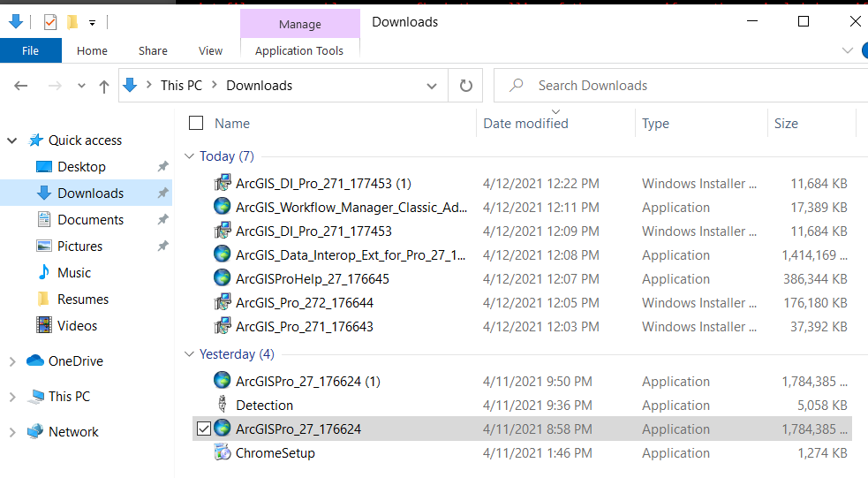Image resolution: width=868 pixels, height=478 pixels.
Task: Expand the ribbon with the chevron
Action: pyautogui.click(x=847, y=51)
